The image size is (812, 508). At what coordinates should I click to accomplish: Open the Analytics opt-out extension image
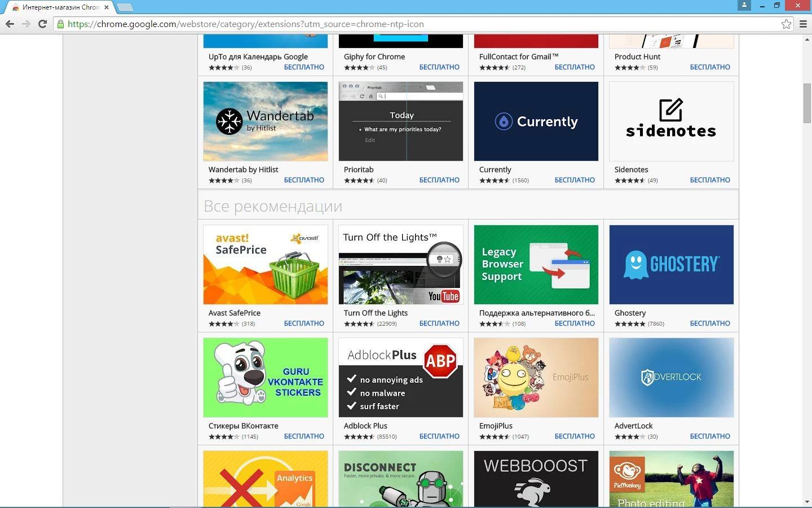(266, 479)
